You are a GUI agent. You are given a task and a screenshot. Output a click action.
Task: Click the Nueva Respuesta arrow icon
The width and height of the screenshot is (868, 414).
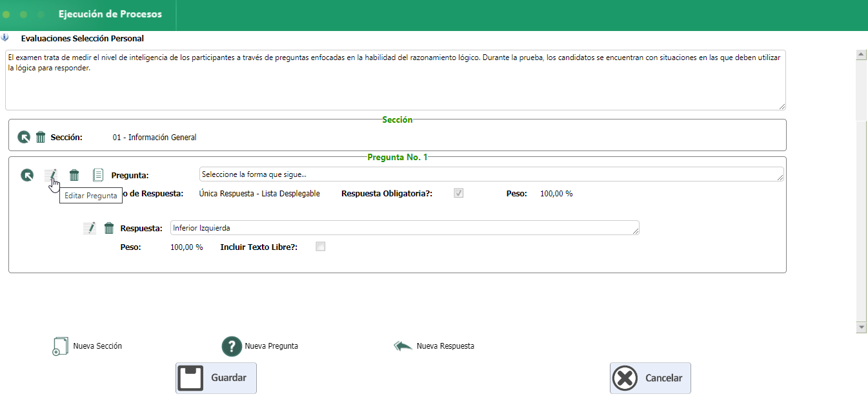pos(403,346)
